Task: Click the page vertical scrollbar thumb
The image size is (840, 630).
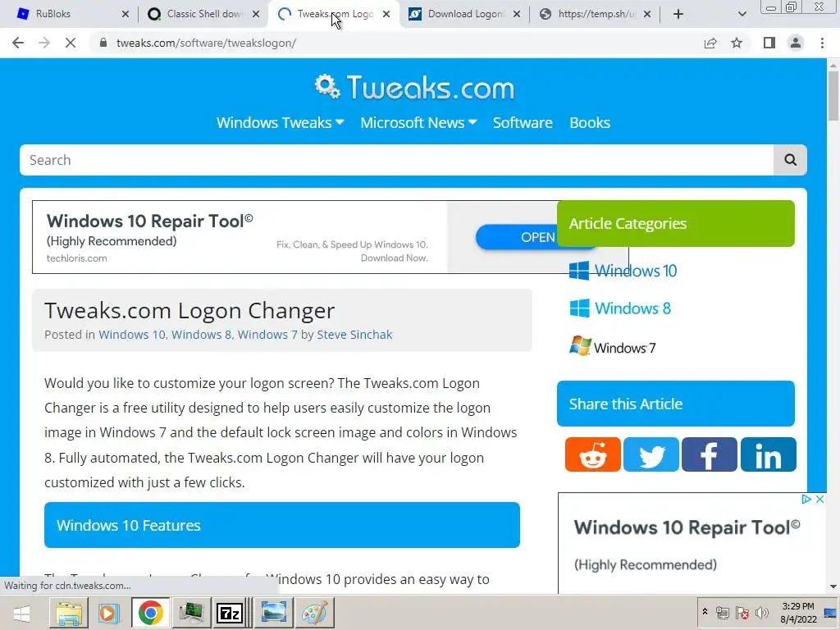Action: coord(833,95)
